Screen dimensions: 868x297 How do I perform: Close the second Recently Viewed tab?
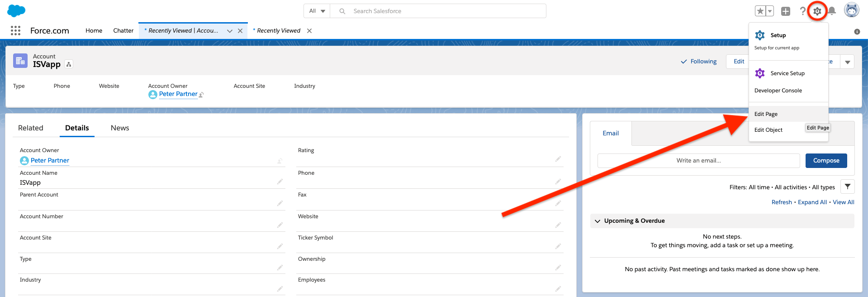click(x=309, y=31)
